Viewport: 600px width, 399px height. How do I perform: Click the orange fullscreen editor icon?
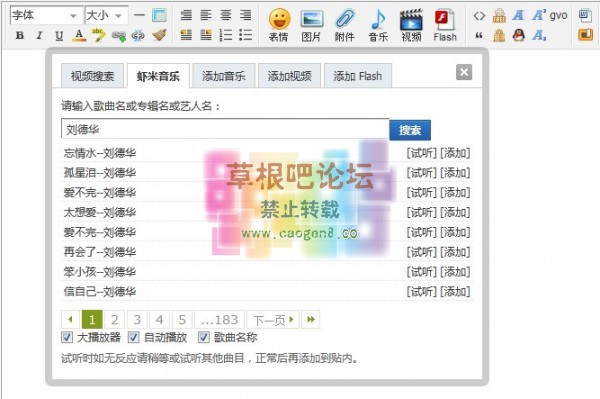(x=585, y=35)
